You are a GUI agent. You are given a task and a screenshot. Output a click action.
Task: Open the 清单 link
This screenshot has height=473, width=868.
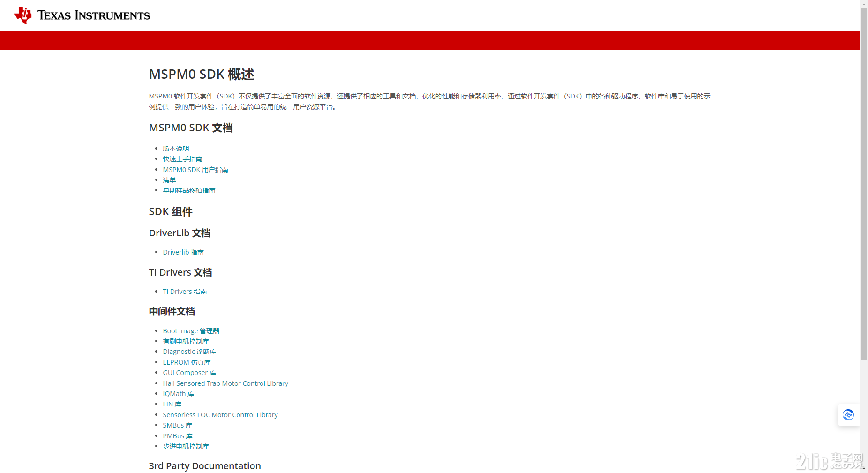[169, 180]
